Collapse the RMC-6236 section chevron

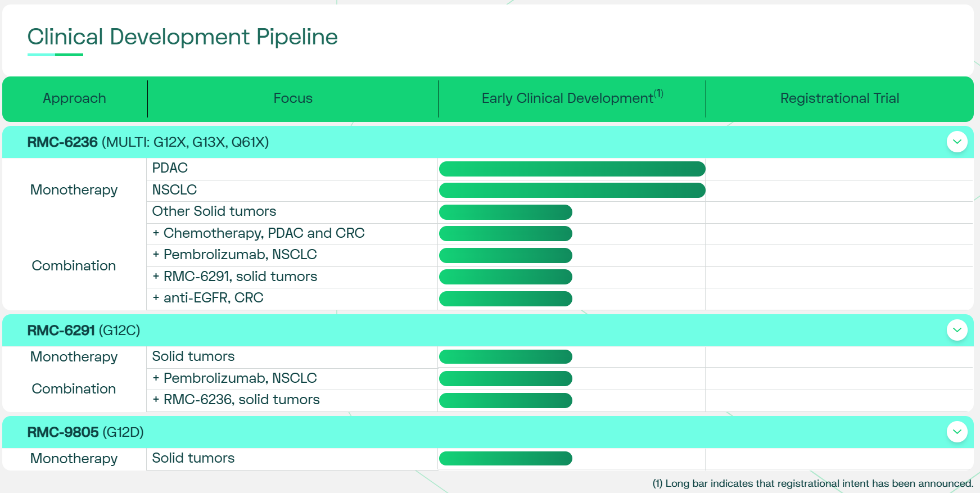click(x=957, y=142)
